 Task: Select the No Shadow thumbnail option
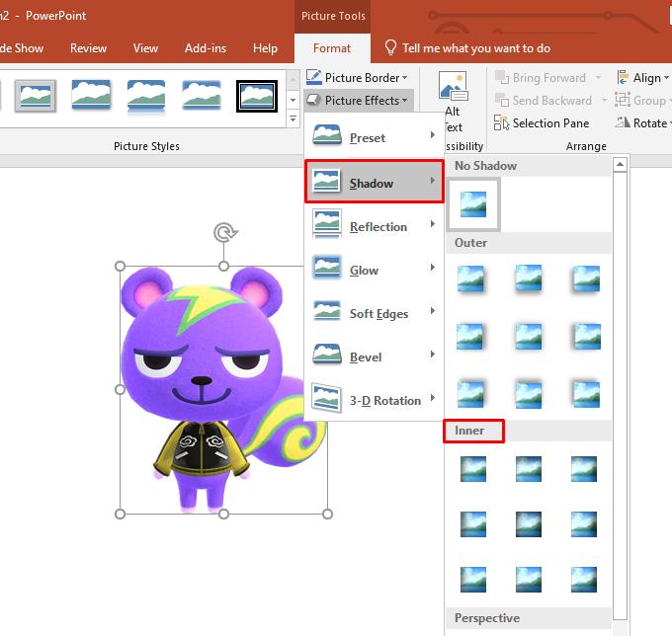473,204
